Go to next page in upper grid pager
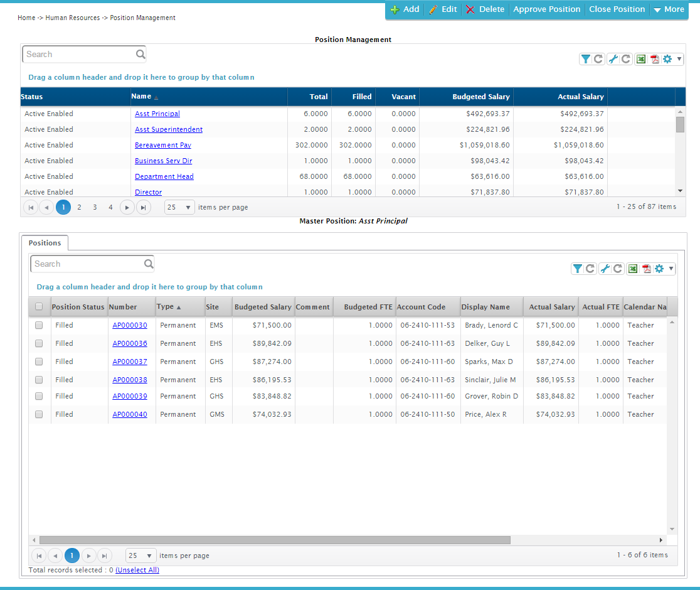700x590 pixels. 127,207
